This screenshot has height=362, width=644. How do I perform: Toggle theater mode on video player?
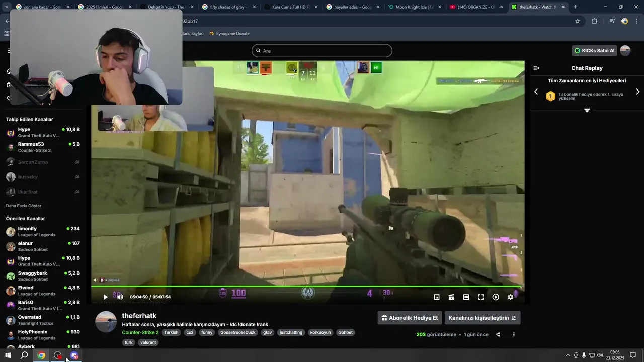tap(466, 297)
